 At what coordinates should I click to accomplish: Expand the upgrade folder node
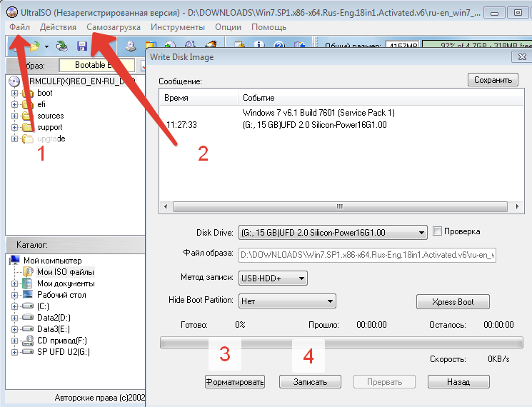[x=14, y=139]
